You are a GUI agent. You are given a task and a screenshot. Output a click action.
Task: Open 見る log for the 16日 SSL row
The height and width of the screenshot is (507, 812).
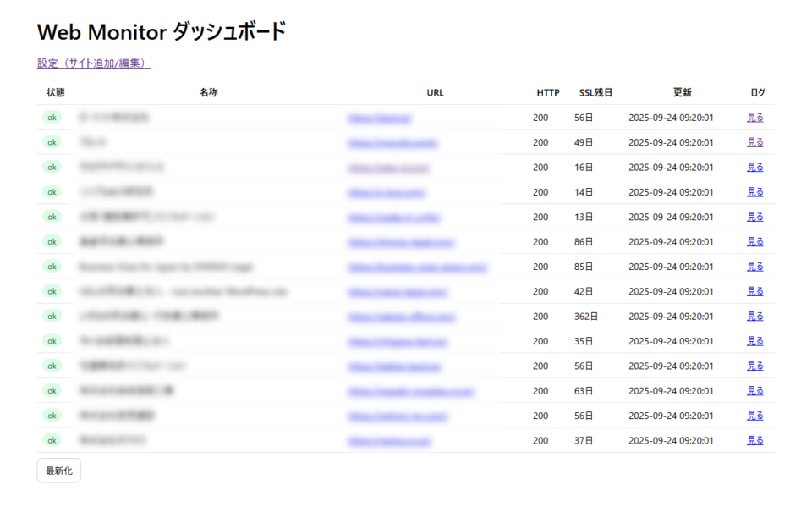[x=754, y=168]
